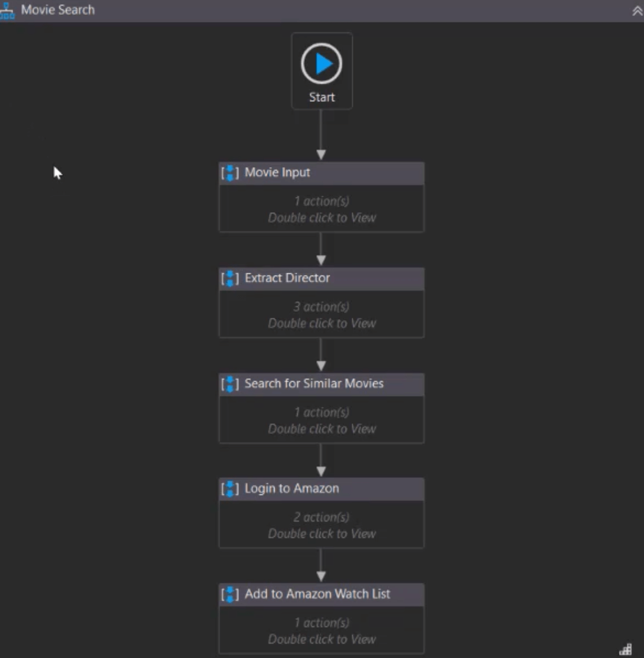
Task: Click the sequence icon on Add to Amazon Watch List
Action: [x=230, y=595]
